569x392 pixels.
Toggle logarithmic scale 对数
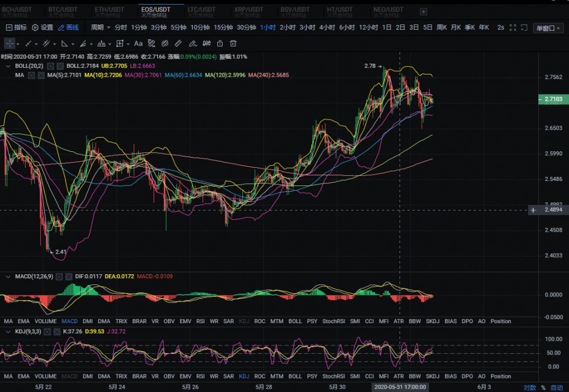coord(530,387)
